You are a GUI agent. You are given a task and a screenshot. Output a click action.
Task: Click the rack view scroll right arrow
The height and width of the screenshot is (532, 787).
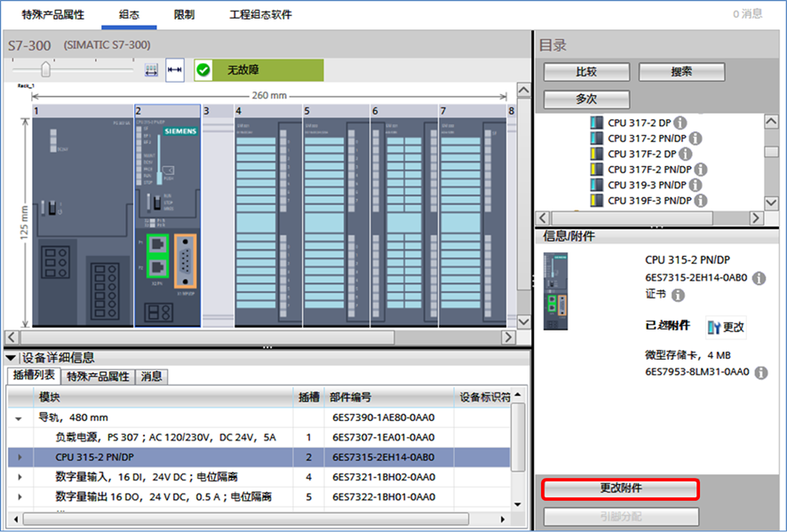pyautogui.click(x=508, y=337)
